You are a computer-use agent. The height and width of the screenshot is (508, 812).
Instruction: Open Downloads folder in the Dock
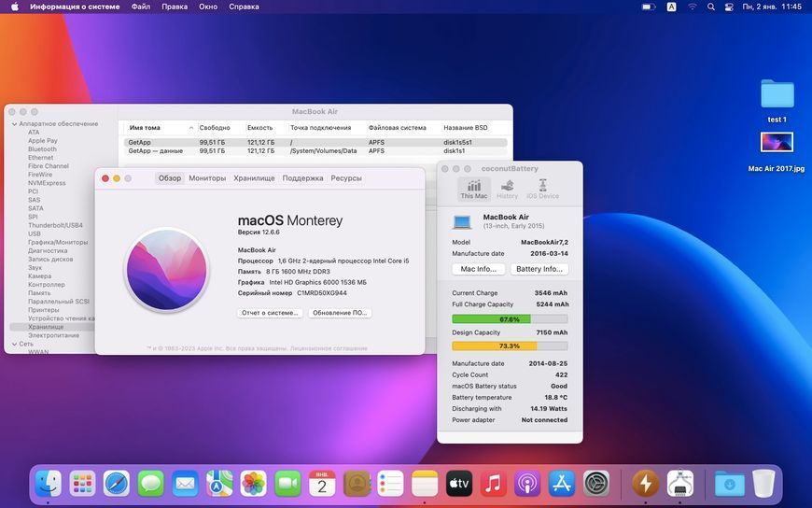coord(729,484)
